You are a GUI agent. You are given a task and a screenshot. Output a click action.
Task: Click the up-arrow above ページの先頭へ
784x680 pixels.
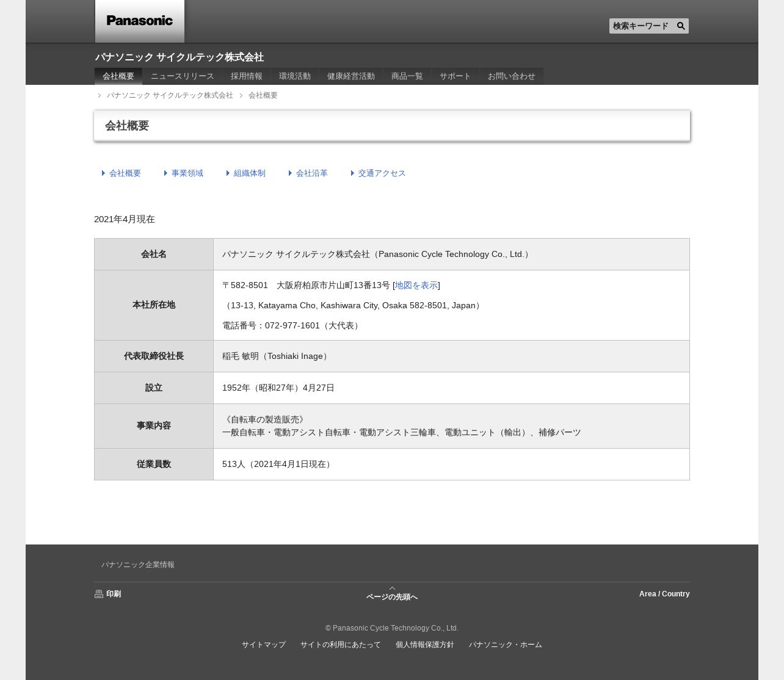392,588
